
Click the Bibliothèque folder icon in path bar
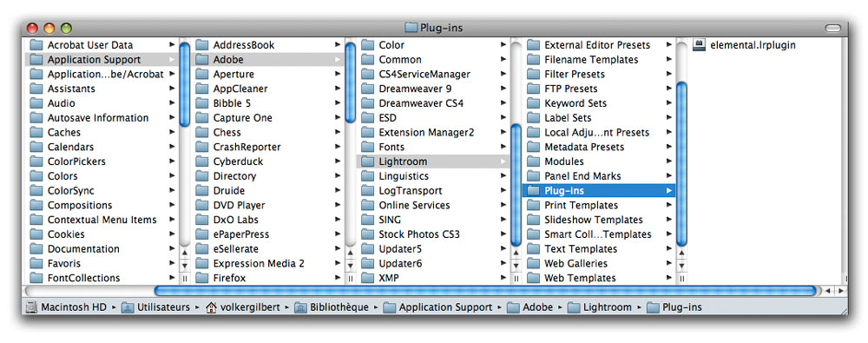pyautogui.click(x=300, y=307)
